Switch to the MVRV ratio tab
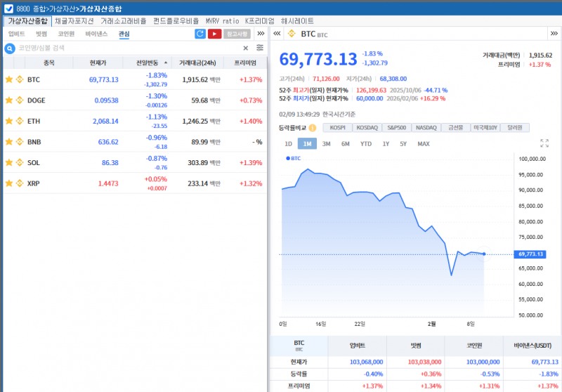This screenshot has width=562, height=392. point(222,21)
